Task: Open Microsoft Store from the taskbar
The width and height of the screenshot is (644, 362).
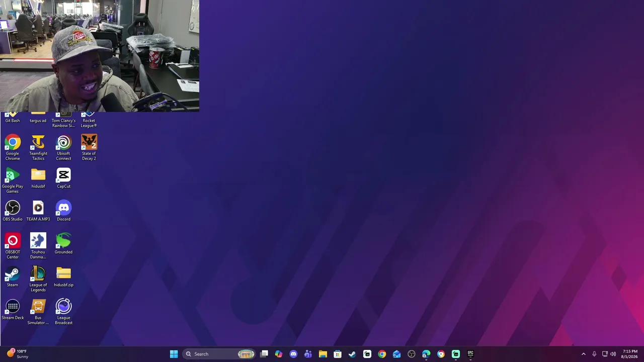Action: 338,354
